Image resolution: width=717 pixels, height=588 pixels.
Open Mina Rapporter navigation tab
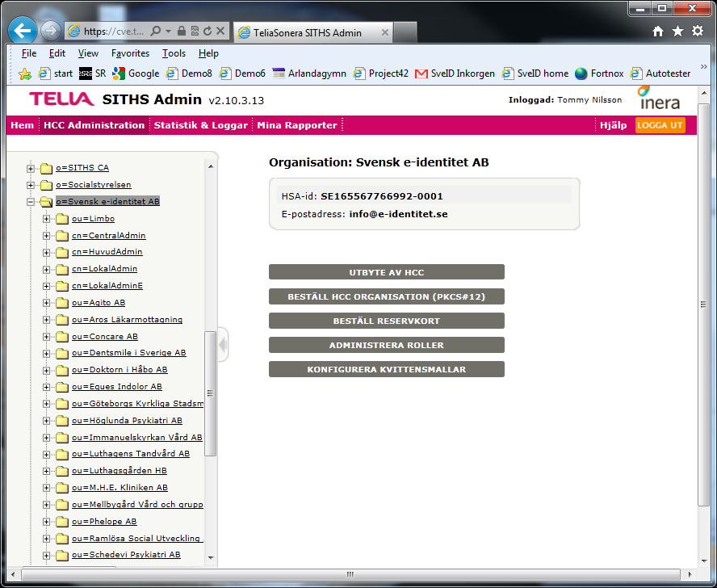coord(297,125)
